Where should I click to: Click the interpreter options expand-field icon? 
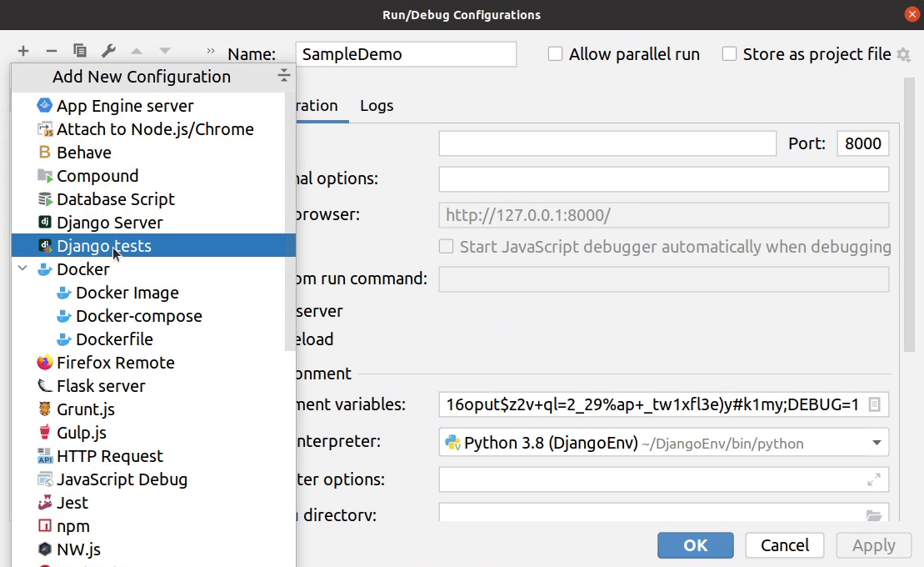[x=874, y=479]
